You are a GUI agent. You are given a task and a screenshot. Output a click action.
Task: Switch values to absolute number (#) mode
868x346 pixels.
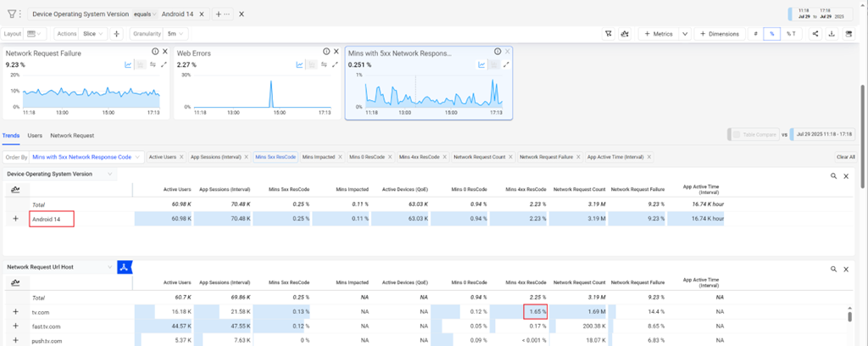755,34
